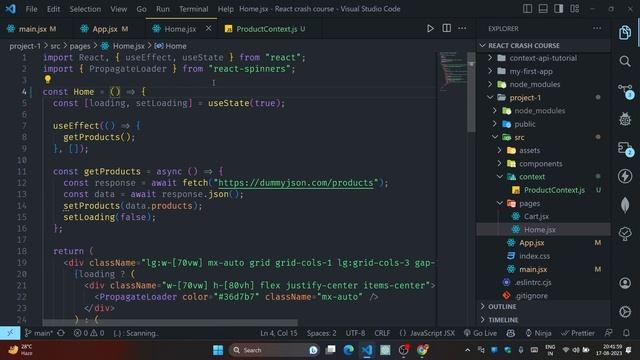This screenshot has width=640, height=360.
Task: Change Spaces: 2 indentation setting
Action: (322, 333)
